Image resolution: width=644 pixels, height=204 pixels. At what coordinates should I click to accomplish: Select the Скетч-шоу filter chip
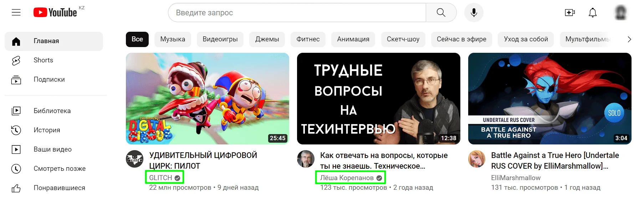[403, 39]
